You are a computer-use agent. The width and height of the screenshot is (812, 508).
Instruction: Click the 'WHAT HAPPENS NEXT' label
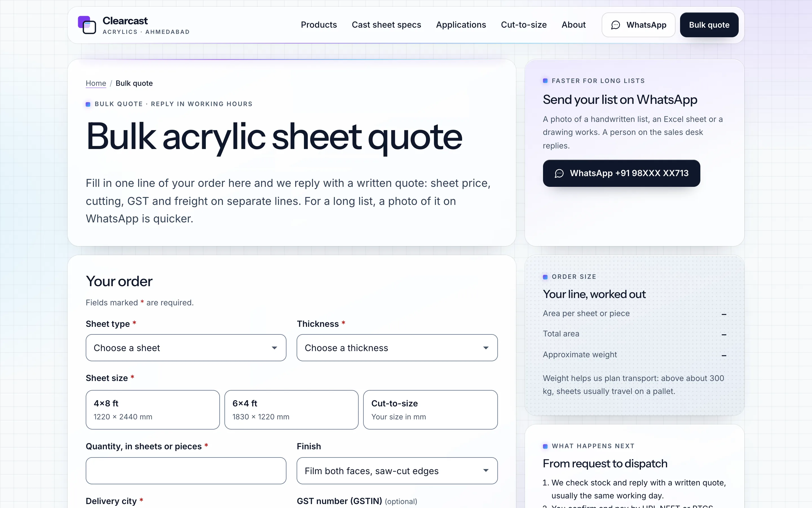pos(593,446)
